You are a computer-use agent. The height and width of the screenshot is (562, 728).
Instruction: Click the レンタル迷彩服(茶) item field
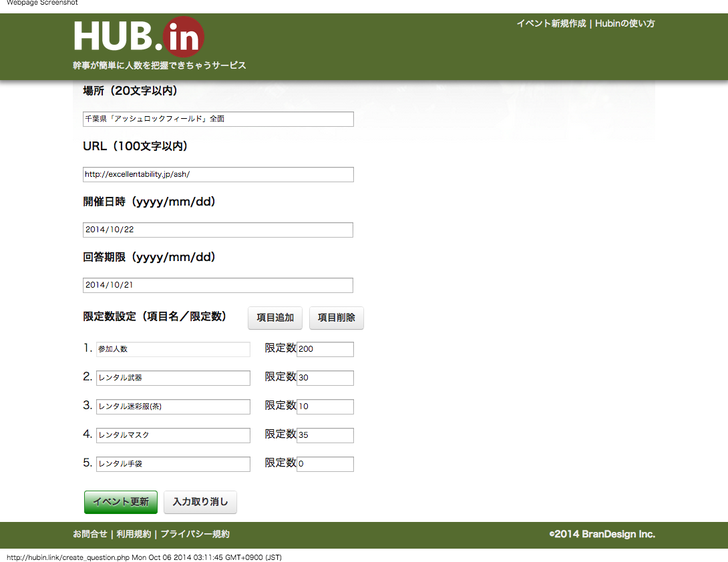(x=173, y=406)
